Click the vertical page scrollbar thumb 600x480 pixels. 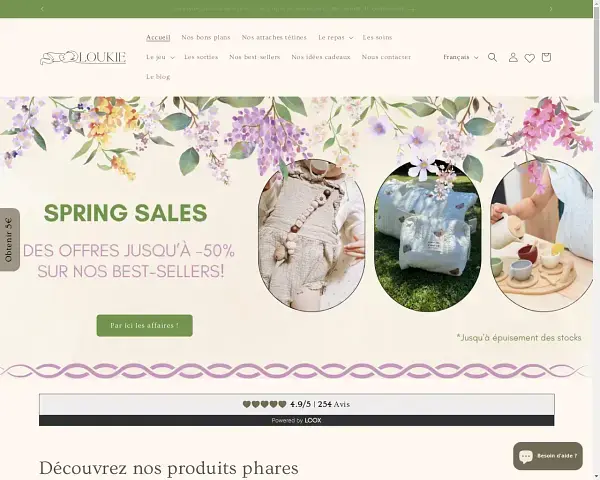597,51
